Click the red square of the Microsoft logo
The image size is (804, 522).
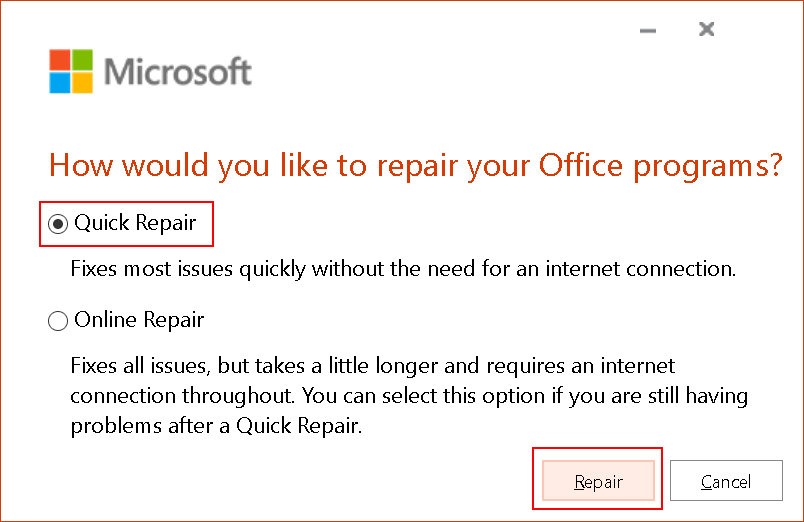pyautogui.click(x=59, y=59)
